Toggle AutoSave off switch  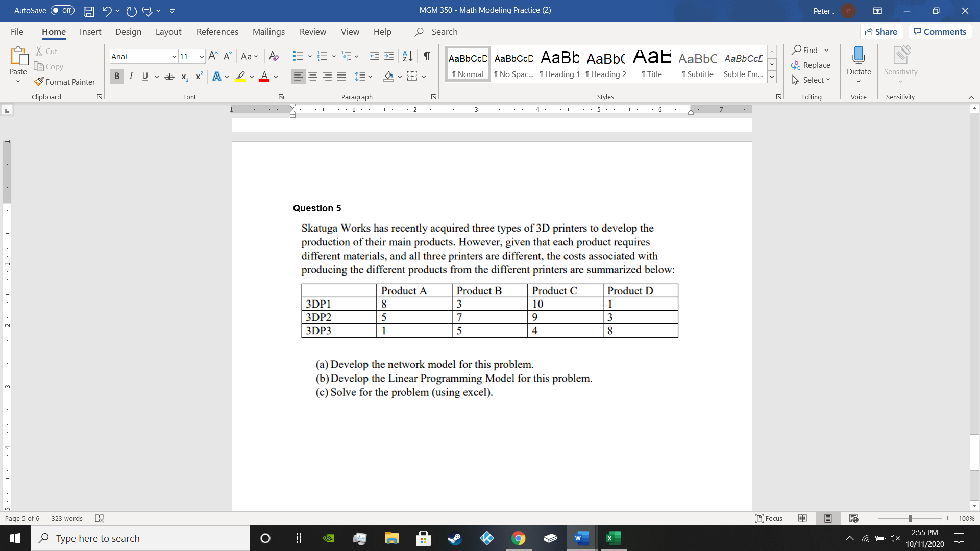[61, 10]
